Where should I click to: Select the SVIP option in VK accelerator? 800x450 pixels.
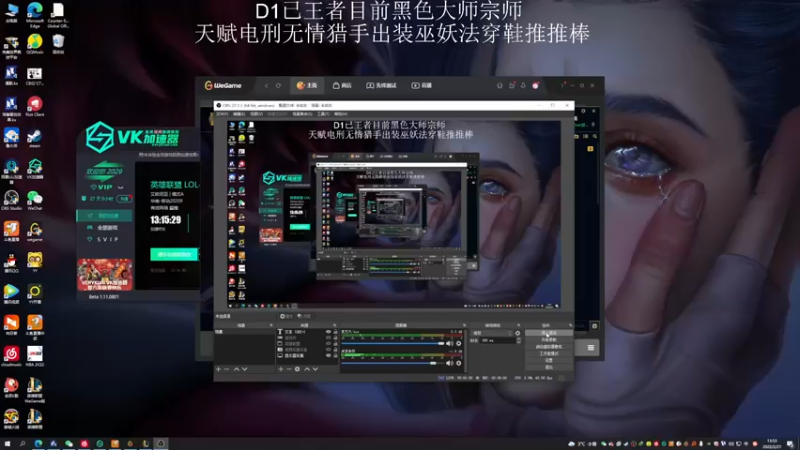(104, 239)
